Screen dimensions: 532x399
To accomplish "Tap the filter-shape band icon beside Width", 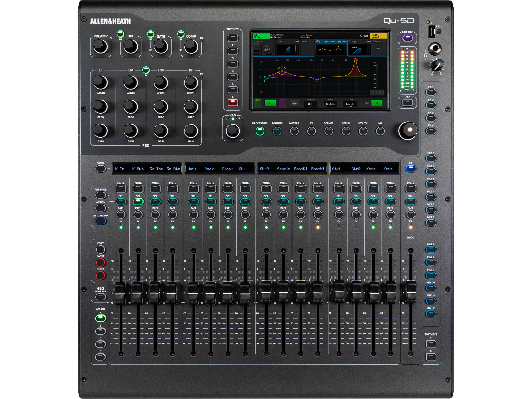I will click(295, 103).
